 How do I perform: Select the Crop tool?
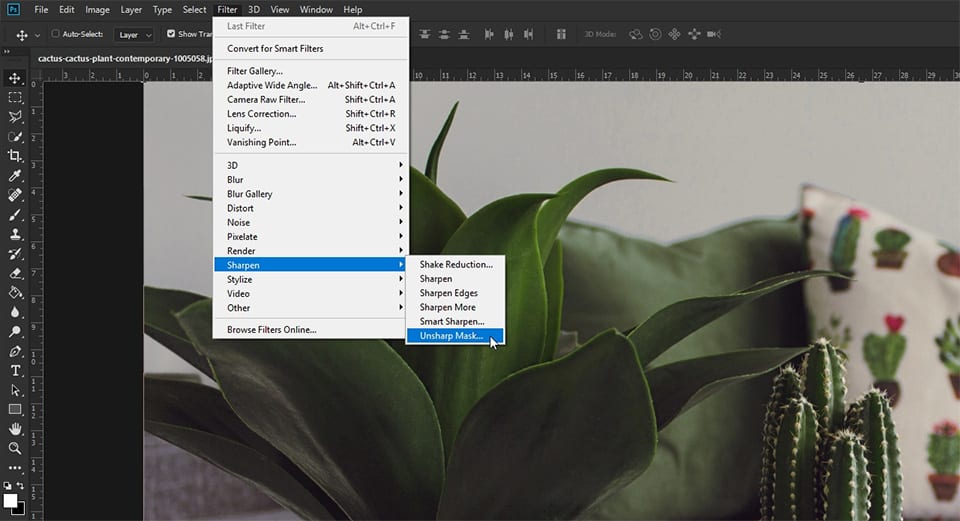point(15,156)
